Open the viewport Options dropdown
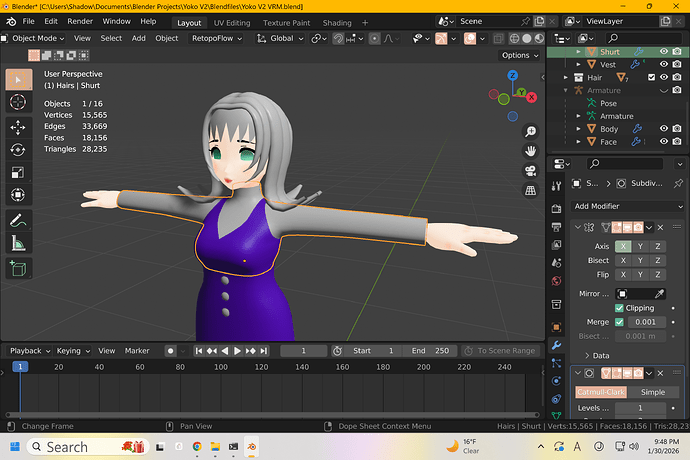The width and height of the screenshot is (690, 460). click(520, 55)
